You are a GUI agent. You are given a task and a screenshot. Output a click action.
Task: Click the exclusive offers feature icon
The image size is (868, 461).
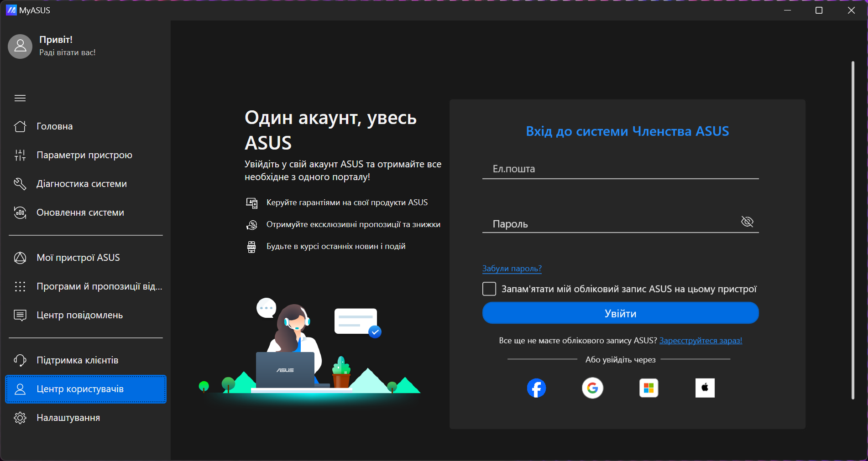click(251, 225)
